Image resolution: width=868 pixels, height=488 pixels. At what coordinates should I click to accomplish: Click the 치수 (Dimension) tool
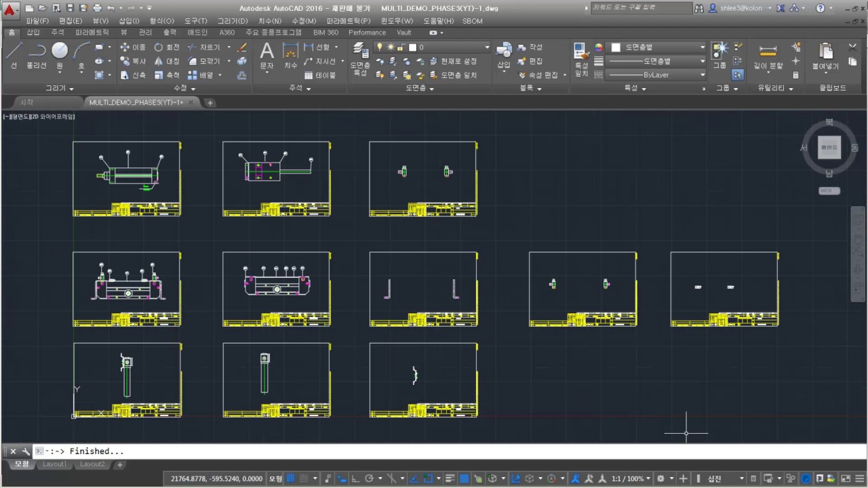tap(290, 56)
